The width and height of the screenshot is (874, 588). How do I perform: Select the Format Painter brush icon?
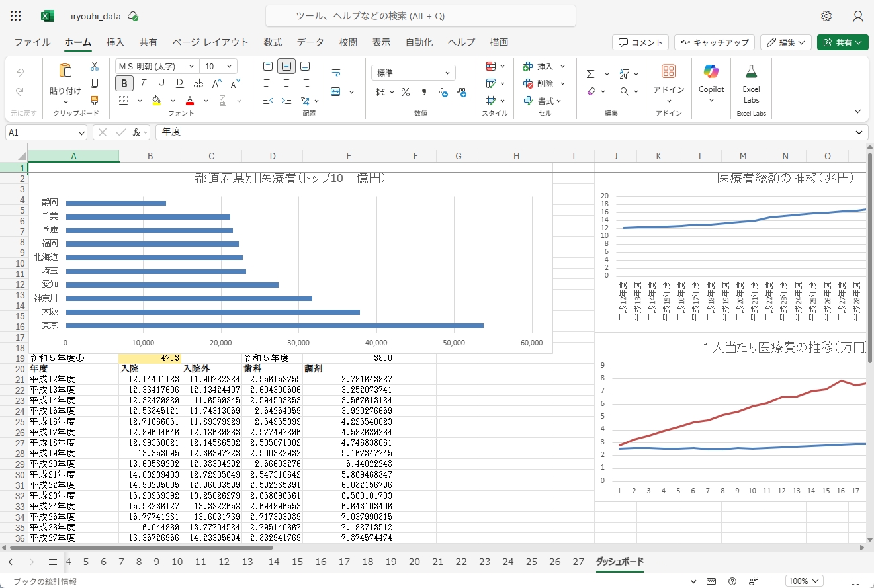[x=95, y=101]
